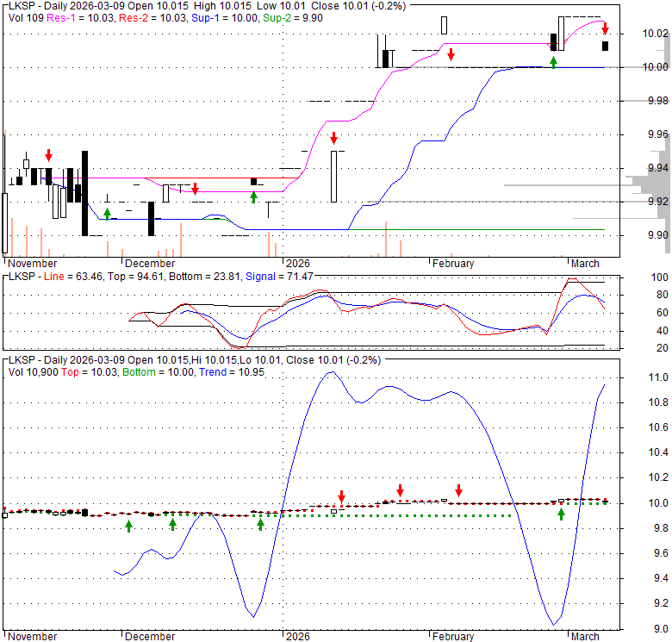The image size is (672, 642).
Task: Click the 100 level on the oscillator axis
Action: [x=660, y=277]
